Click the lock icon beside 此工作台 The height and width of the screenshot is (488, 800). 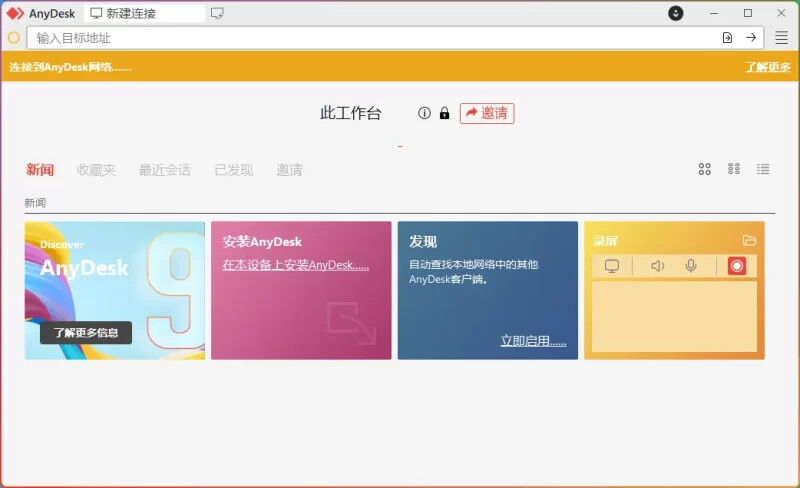pos(444,113)
